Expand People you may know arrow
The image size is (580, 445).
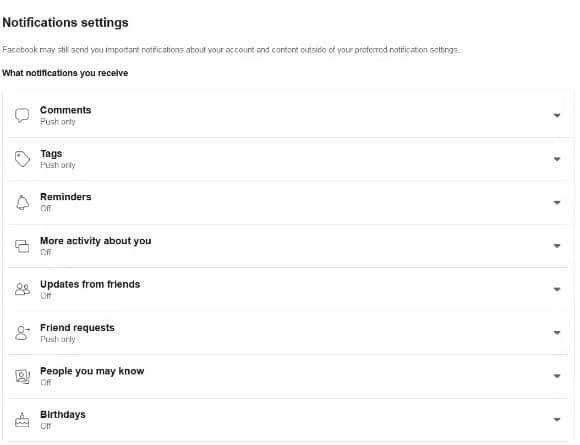click(557, 376)
